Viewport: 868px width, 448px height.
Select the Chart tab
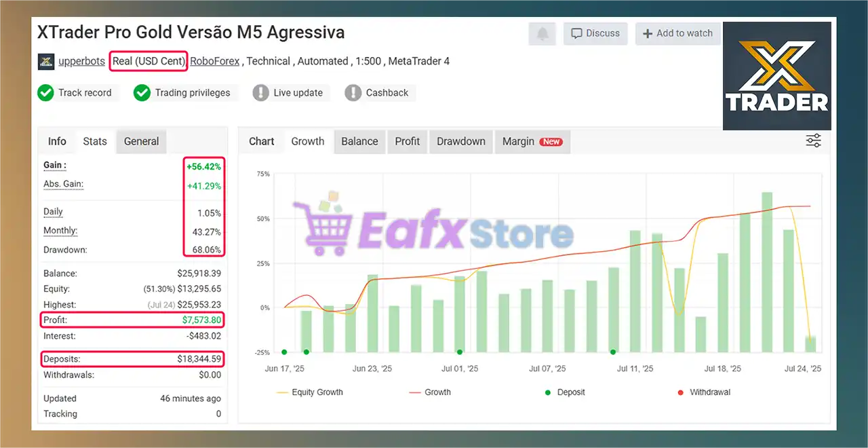[x=262, y=141]
